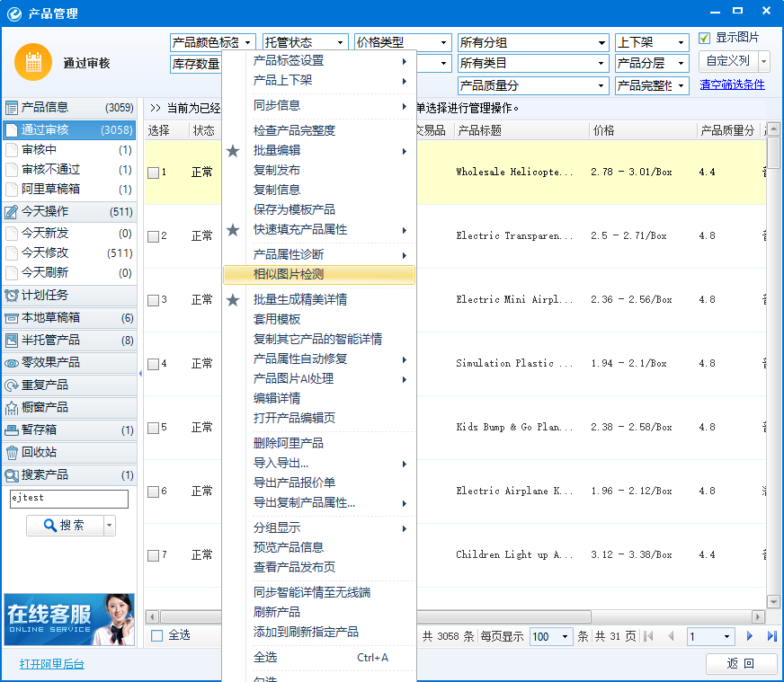The image size is (784, 682).
Task: Click the 橱窗产品 showcase icon
Action: pos(12,408)
